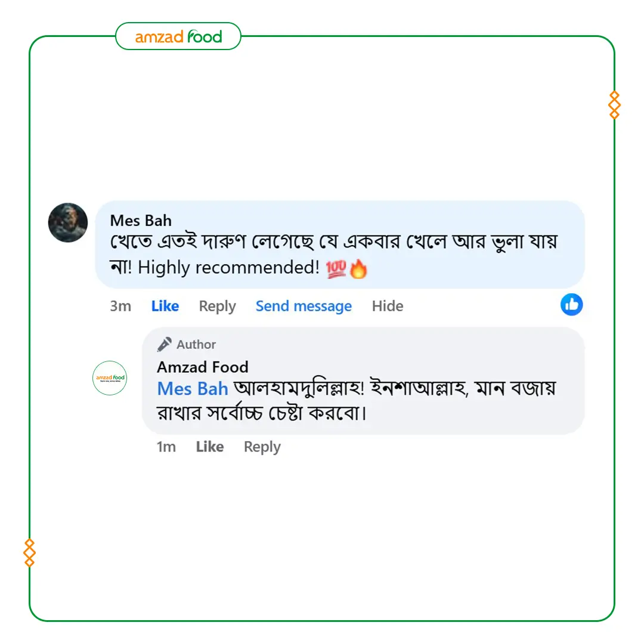Like the Amzad Food reply

click(209, 447)
